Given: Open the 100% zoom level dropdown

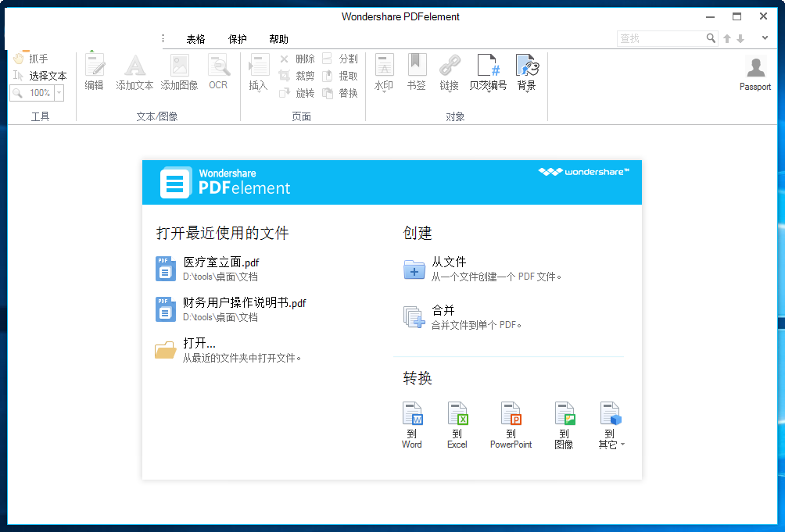Looking at the screenshot, I should 59,93.
